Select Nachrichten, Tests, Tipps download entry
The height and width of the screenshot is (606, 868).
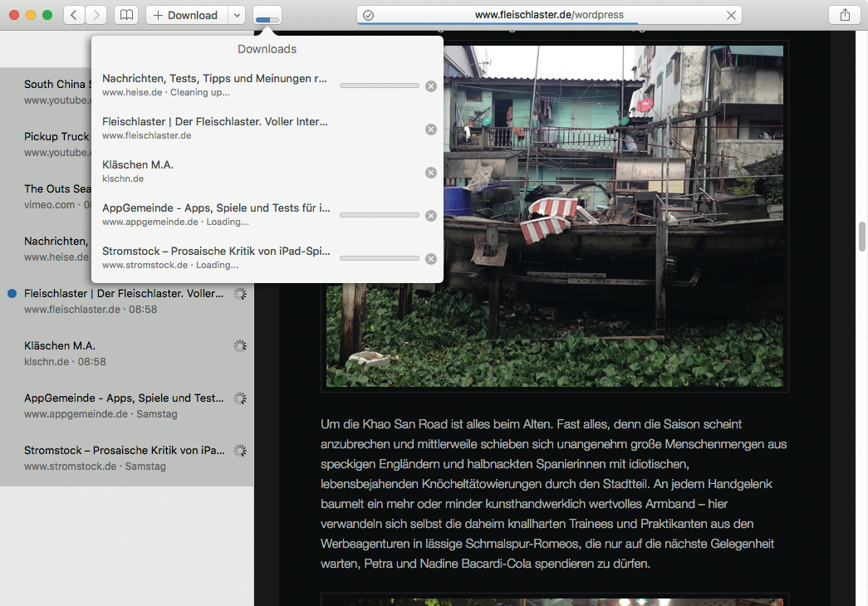pos(267,86)
